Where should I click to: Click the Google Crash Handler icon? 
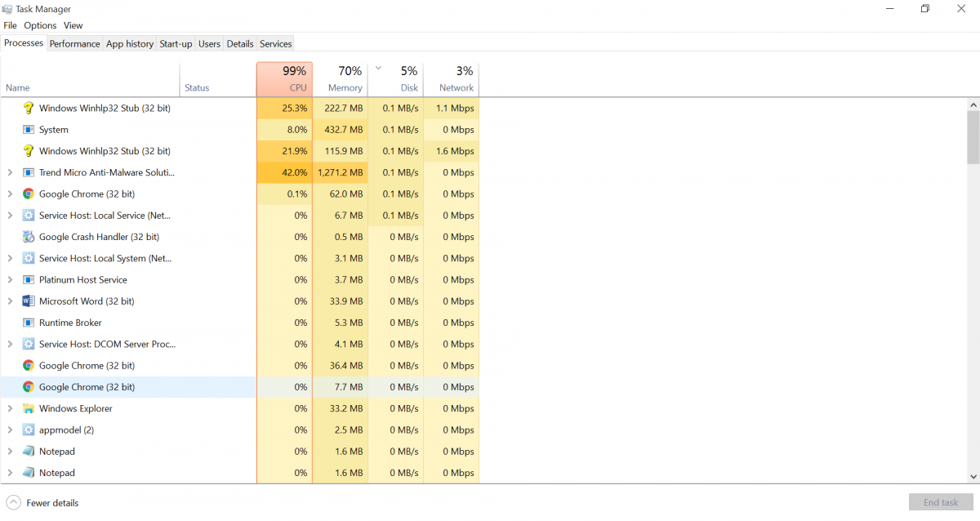[x=29, y=237]
